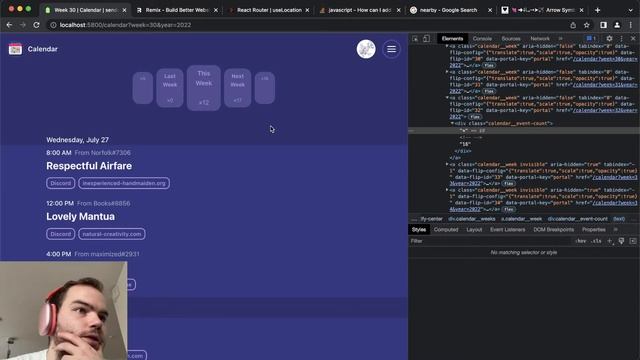Expand the anchor node with data-flip-id 31
This screenshot has width=640, height=360.
pyautogui.click(x=447, y=72)
